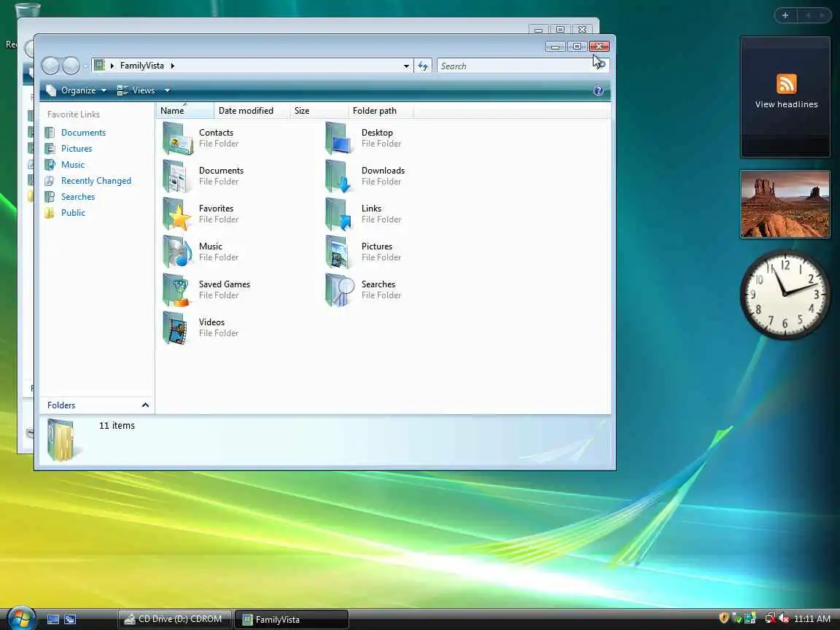Open Pictures favorite link

pos(76,149)
